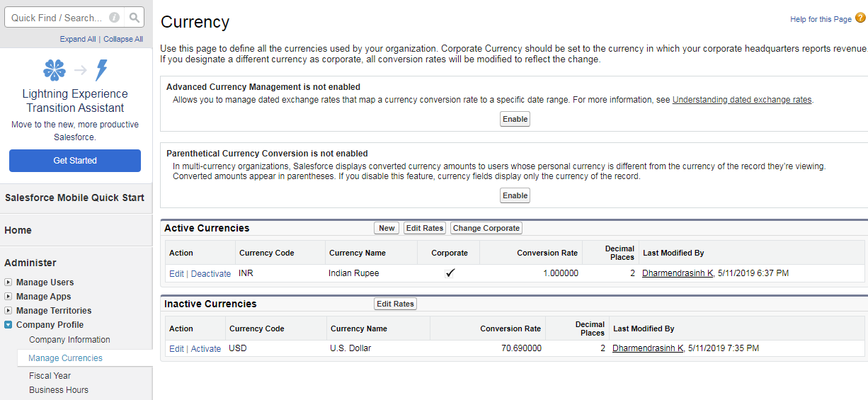Click the Corporate checkmark for Indian Rupee
The height and width of the screenshot is (400, 868).
(x=450, y=273)
